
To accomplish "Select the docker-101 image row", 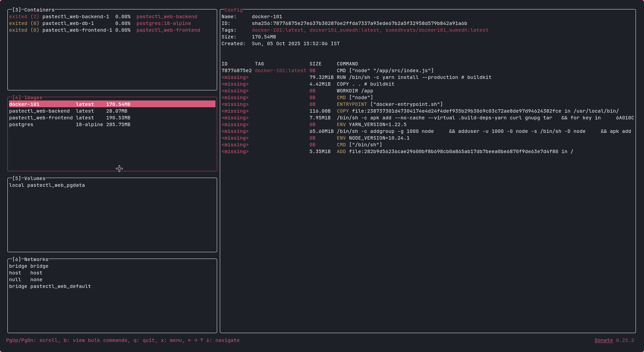I will [112, 104].
